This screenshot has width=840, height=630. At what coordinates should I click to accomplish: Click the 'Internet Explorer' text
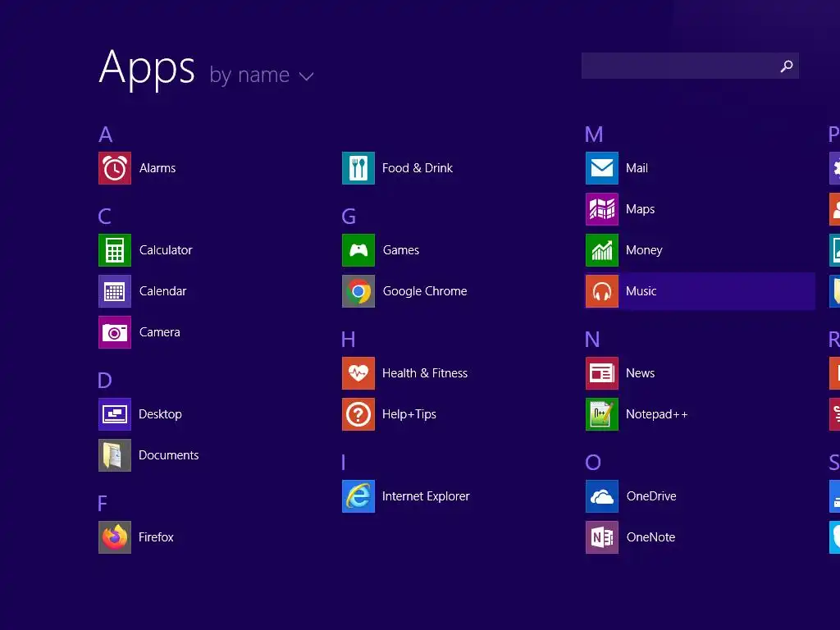426,496
